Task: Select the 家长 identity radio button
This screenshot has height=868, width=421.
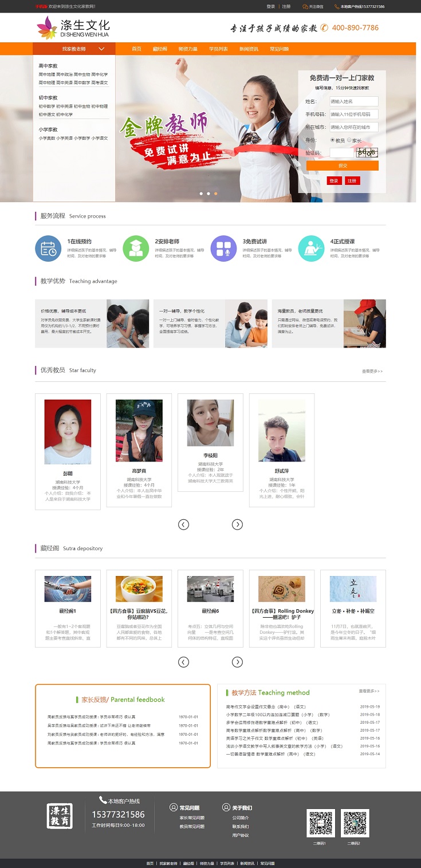Action: (x=349, y=140)
